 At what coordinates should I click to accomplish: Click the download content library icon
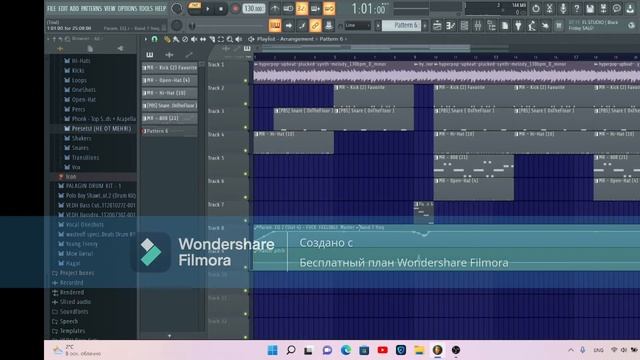pos(630,9)
